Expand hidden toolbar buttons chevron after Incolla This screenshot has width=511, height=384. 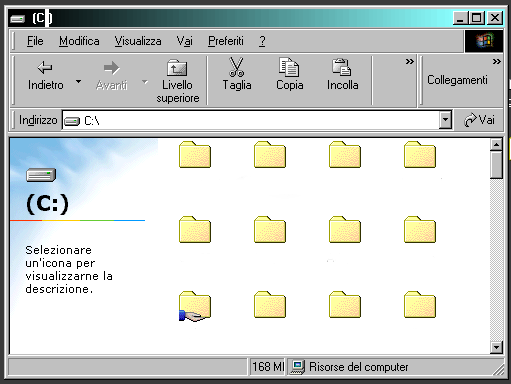tap(410, 62)
